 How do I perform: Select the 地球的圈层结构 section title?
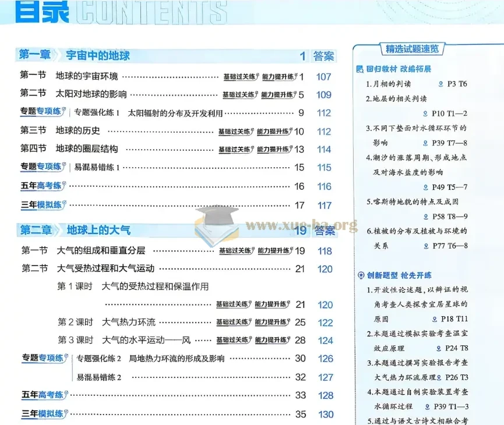click(87, 148)
